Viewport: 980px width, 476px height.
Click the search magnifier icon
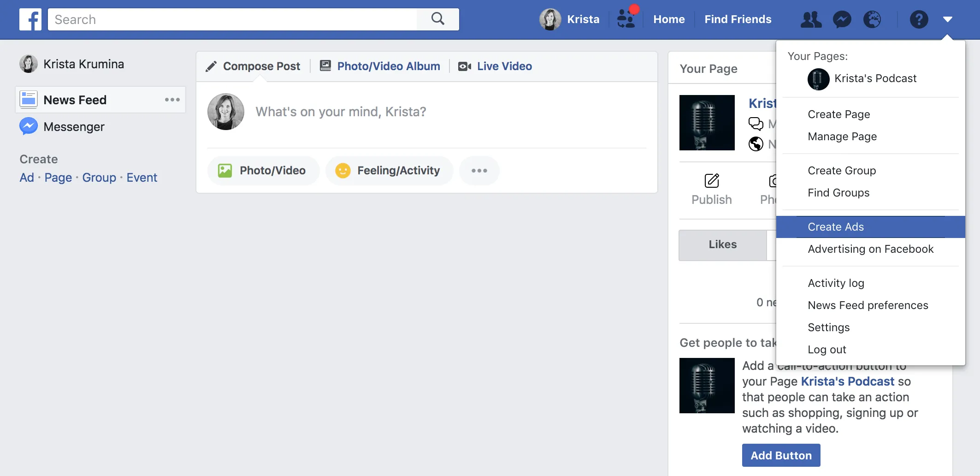[x=438, y=19]
